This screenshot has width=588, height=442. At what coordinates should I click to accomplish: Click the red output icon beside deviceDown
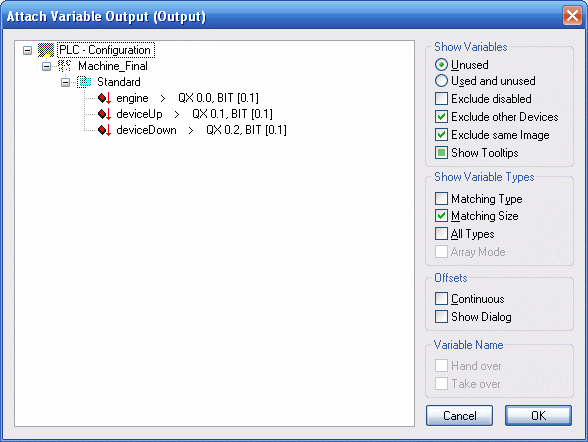click(104, 130)
